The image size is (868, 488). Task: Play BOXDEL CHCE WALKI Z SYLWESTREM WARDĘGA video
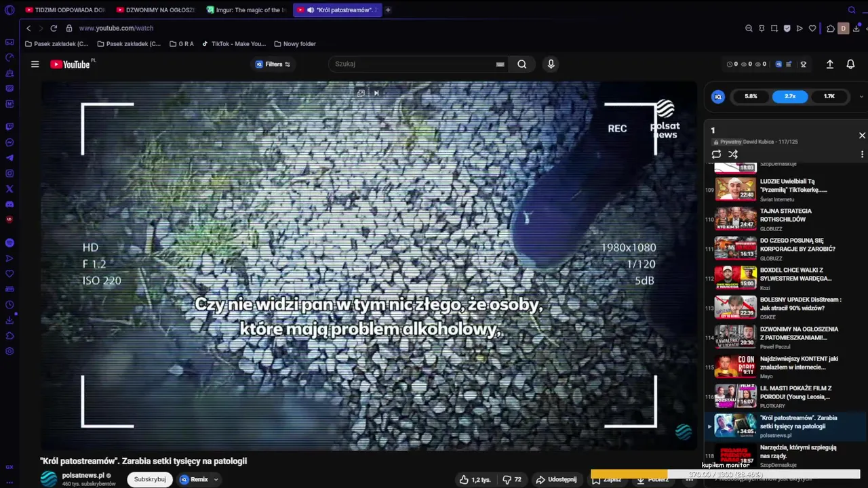pyautogui.click(x=785, y=278)
